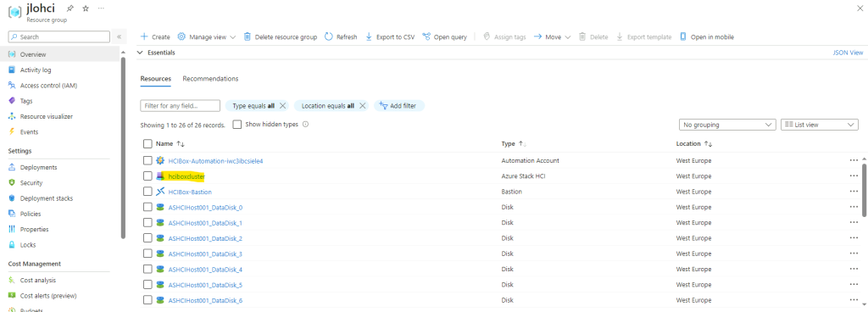Switch to the Recommendations tab
868x312 pixels.
pyautogui.click(x=210, y=79)
